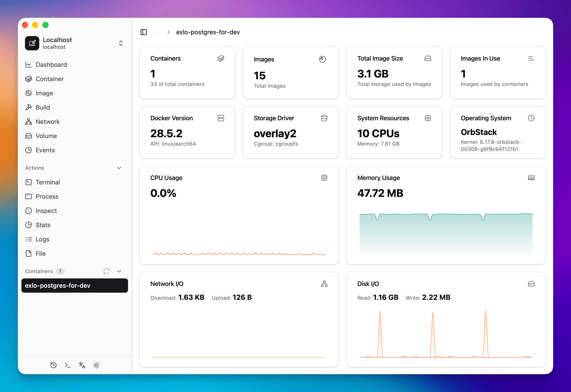Open the Stats view for container
The image size is (571, 392).
tap(43, 225)
